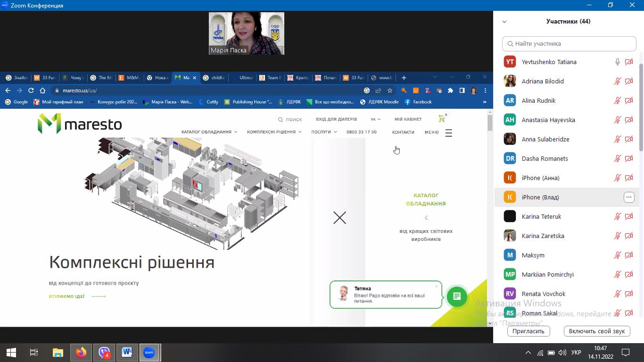The width and height of the screenshot is (644, 362).
Task: Click the large X close icon
Action: (x=339, y=217)
